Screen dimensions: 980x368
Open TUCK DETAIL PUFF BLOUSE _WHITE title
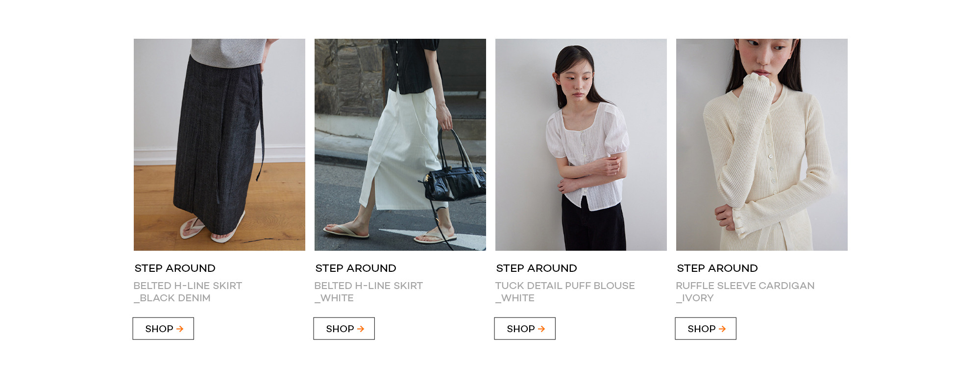tap(565, 291)
